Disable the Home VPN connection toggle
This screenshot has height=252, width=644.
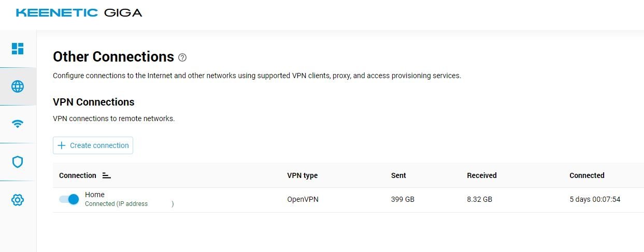69,199
